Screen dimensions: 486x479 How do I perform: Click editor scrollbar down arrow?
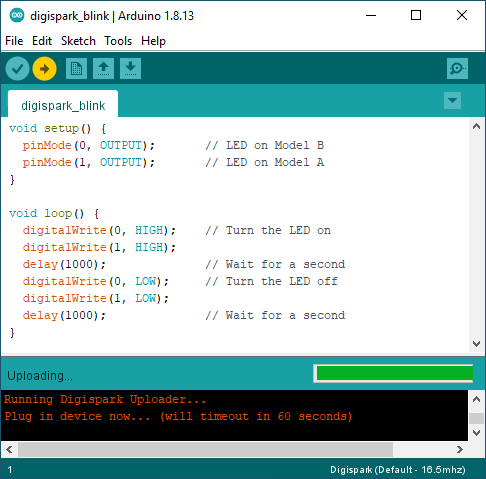[477, 344]
